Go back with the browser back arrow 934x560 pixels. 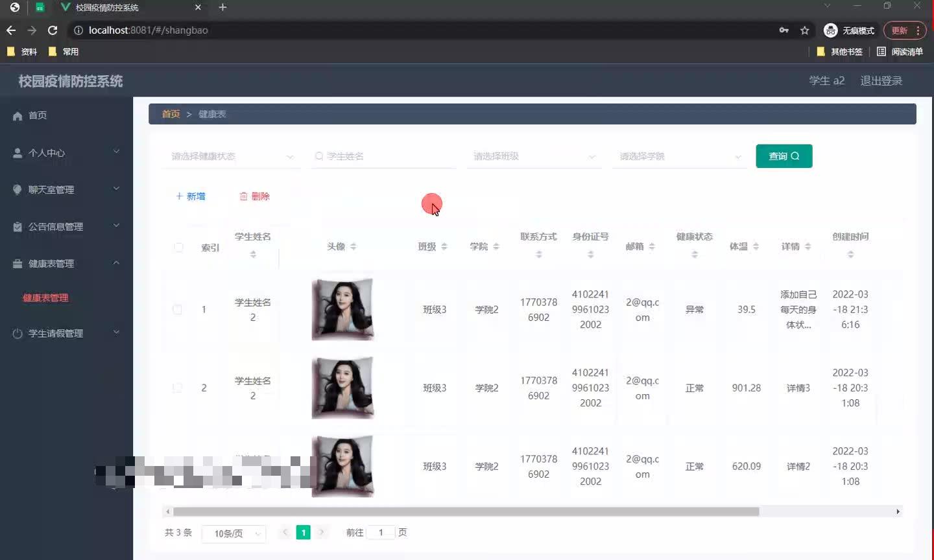(x=11, y=30)
